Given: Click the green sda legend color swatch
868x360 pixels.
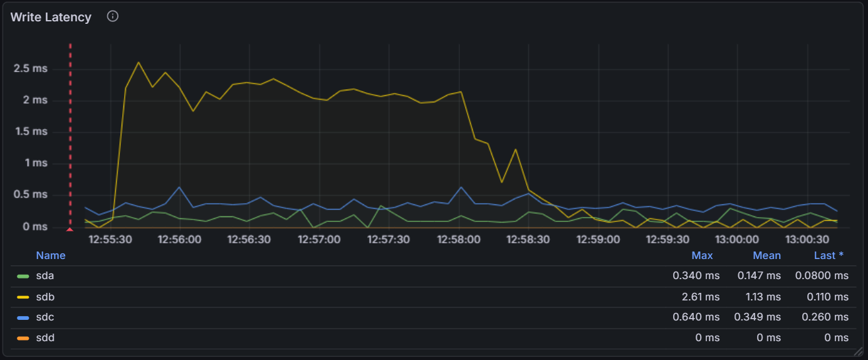Looking at the screenshot, I should coord(23,276).
